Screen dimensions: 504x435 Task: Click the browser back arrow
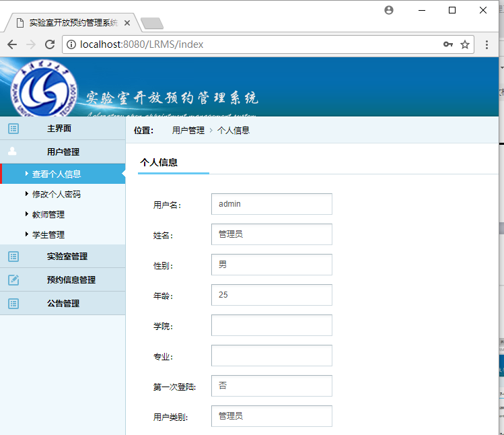point(12,44)
